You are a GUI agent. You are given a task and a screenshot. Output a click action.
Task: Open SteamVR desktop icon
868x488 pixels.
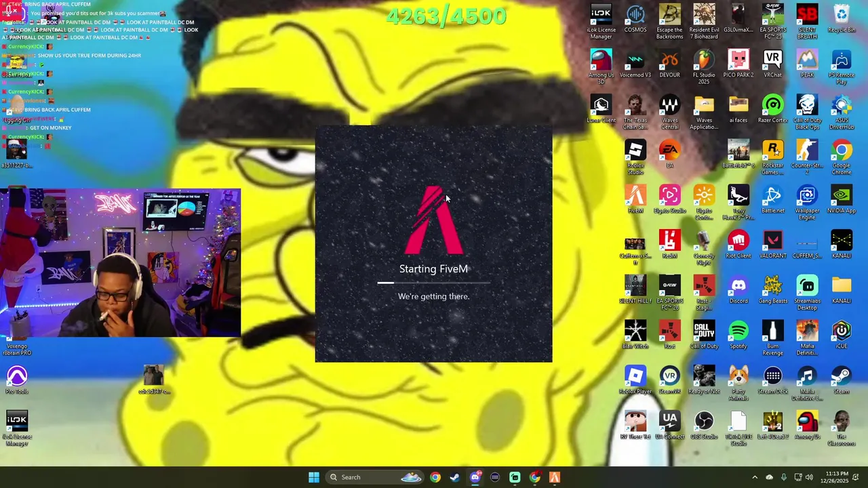tap(669, 381)
